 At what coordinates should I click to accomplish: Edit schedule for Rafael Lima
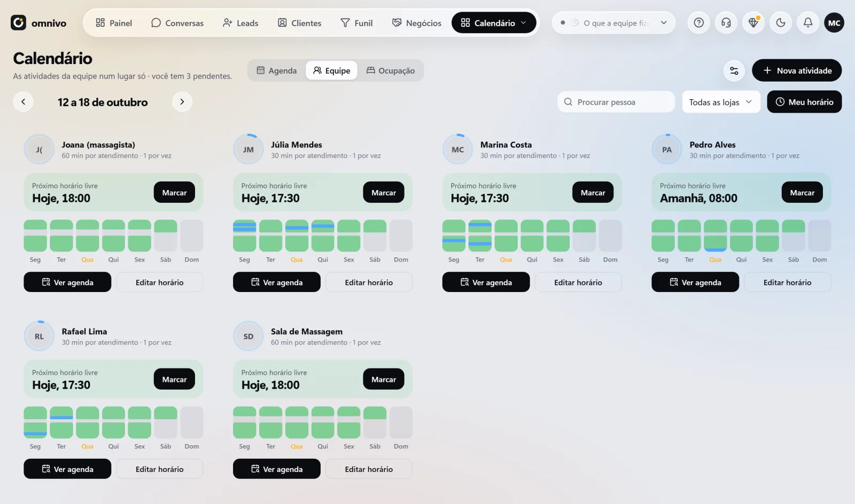click(159, 469)
